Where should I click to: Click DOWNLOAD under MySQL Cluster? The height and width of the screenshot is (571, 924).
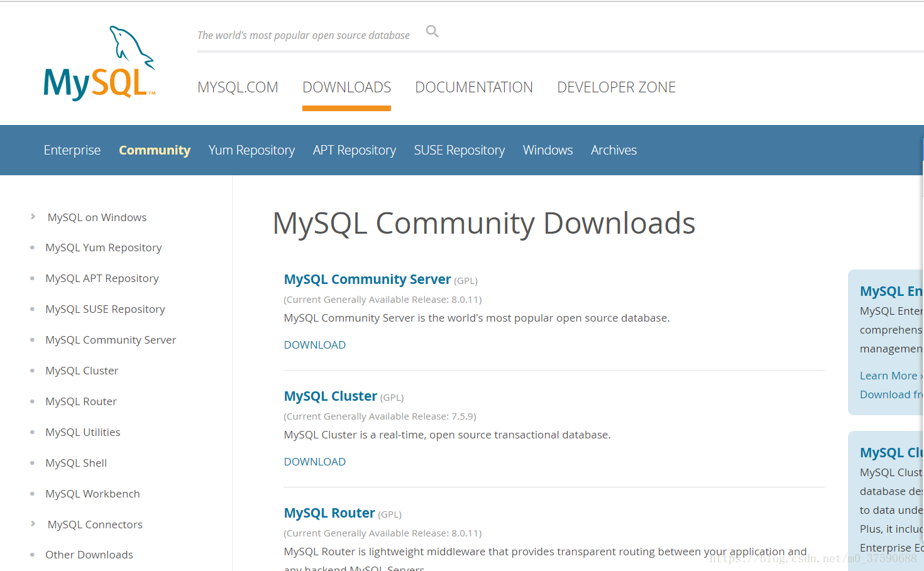click(x=315, y=462)
